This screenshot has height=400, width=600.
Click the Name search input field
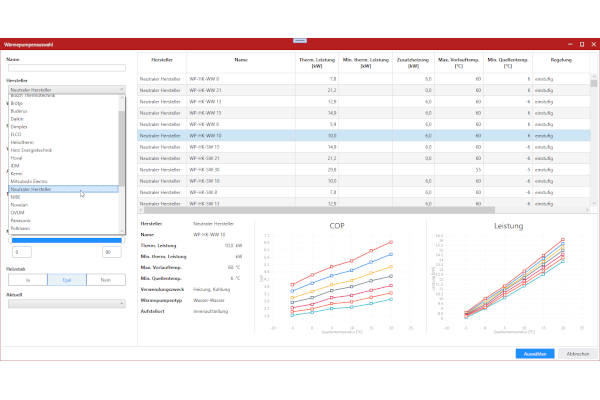66,67
